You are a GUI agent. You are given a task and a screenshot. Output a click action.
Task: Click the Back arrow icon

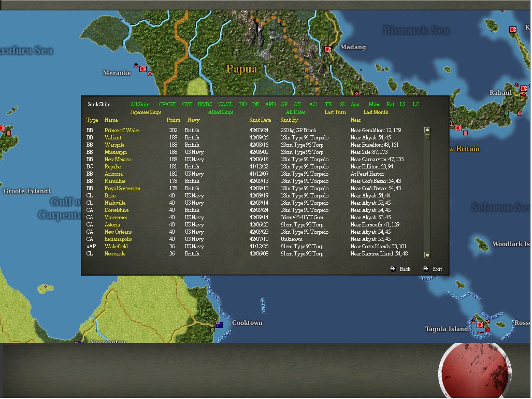pyautogui.click(x=393, y=269)
